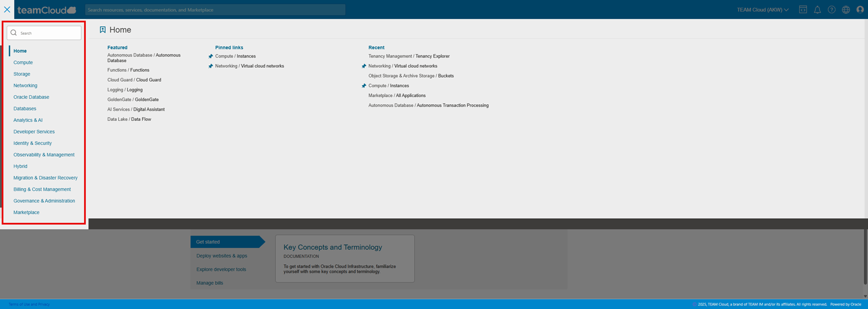Open Observability & Management category
This screenshot has width=868, height=309.
(44, 154)
